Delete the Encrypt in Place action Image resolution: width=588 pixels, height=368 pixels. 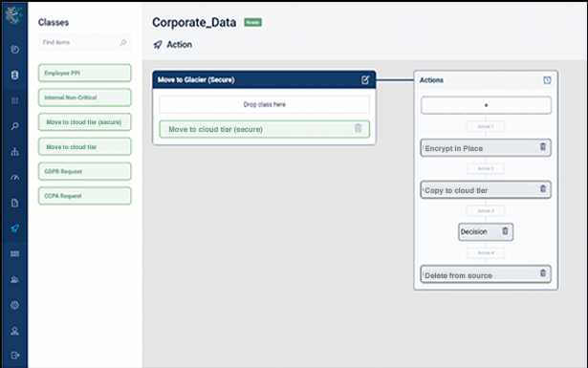pos(543,147)
